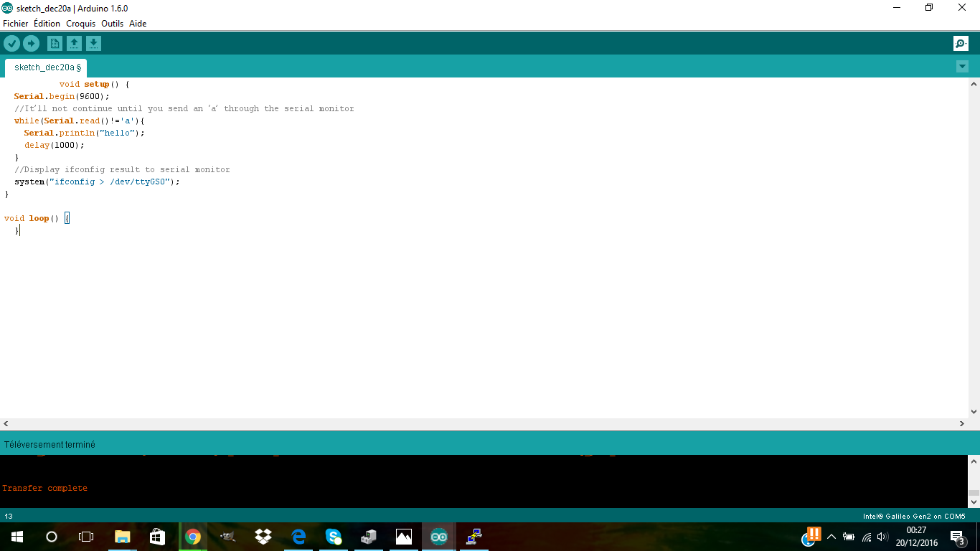Open the Croquis menu

tap(80, 24)
